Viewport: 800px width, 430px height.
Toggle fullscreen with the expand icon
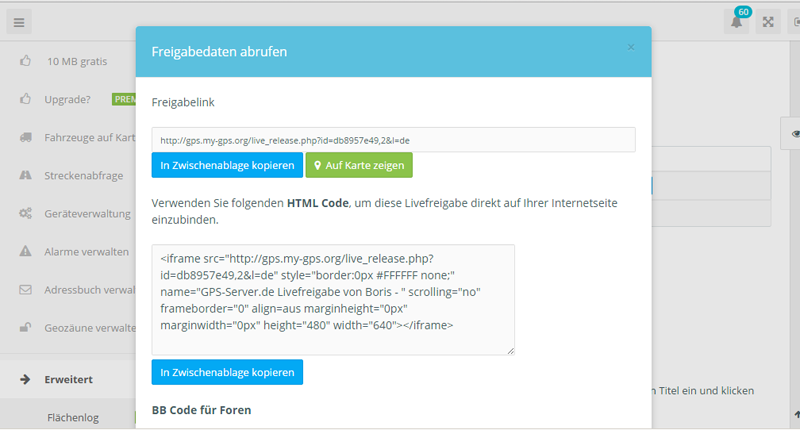(x=768, y=22)
